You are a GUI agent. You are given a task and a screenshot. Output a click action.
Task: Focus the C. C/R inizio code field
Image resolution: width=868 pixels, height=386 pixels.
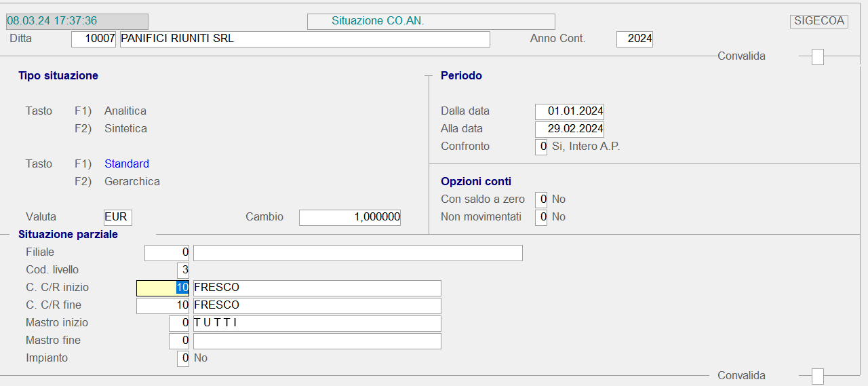tap(163, 288)
